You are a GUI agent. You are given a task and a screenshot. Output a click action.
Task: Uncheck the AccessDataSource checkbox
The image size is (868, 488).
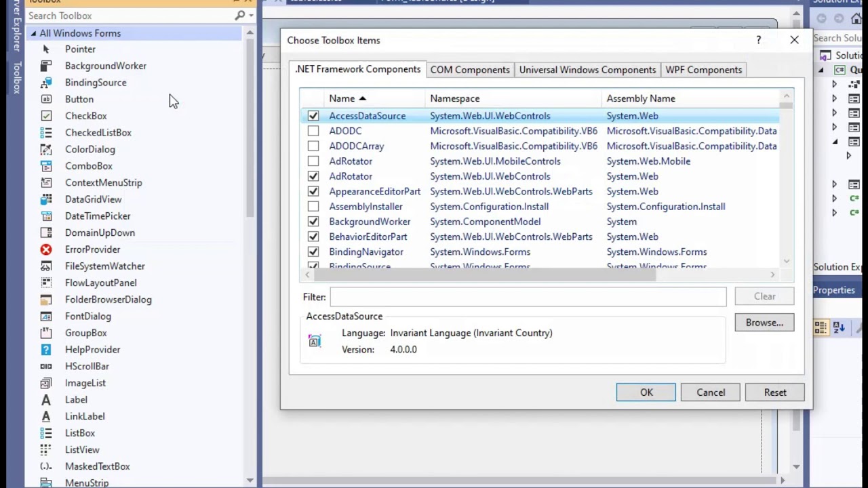313,116
